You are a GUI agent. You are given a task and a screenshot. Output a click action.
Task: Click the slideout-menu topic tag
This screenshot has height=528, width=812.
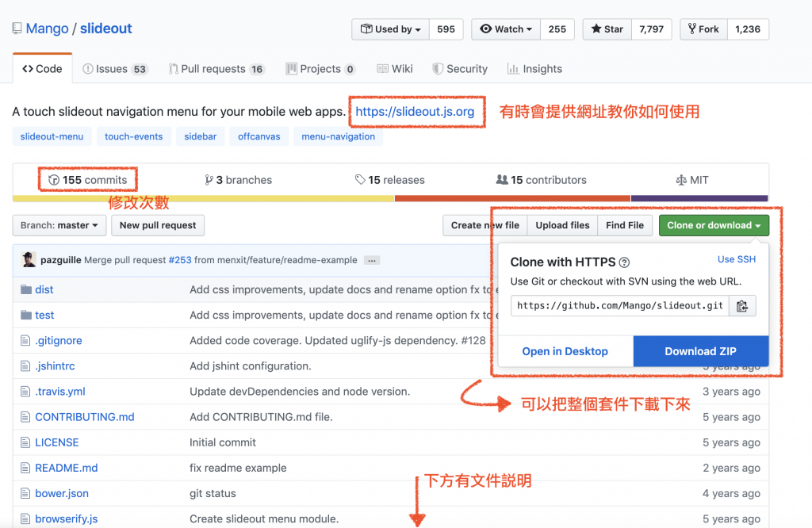[52, 136]
